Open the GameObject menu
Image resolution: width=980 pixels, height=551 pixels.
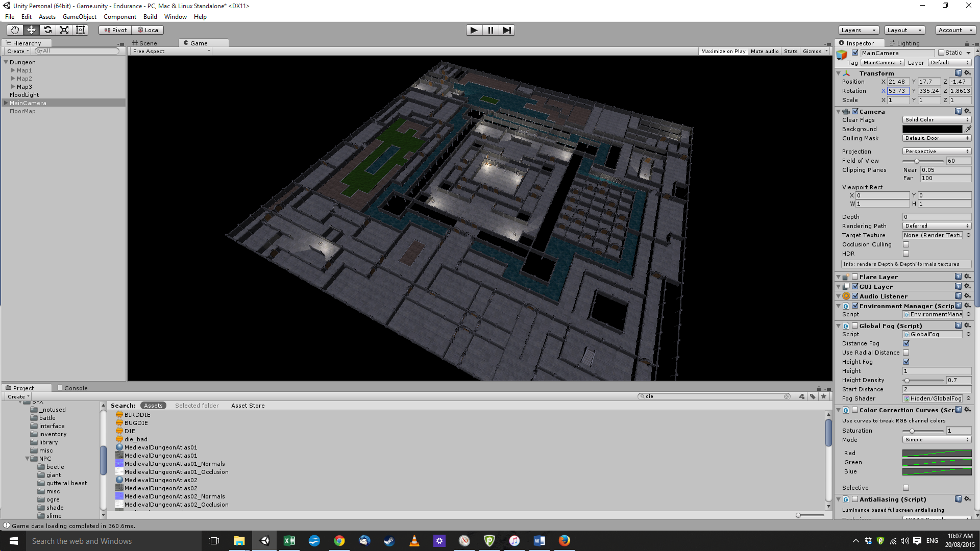pyautogui.click(x=79, y=17)
